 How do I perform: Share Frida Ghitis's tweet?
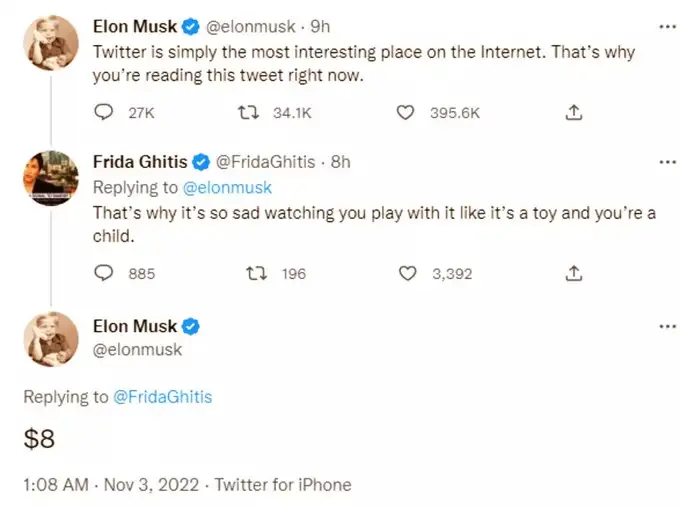574,273
